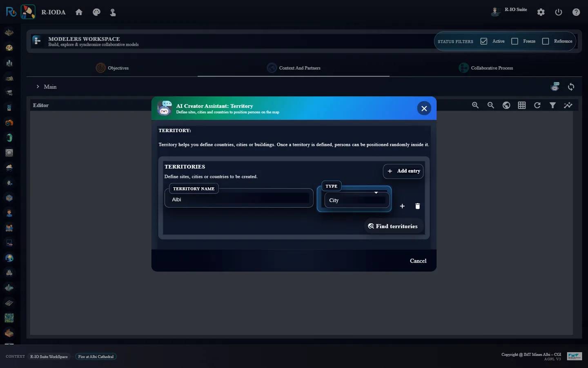
Task: Zoom out on the editor canvas
Action: pos(491,105)
